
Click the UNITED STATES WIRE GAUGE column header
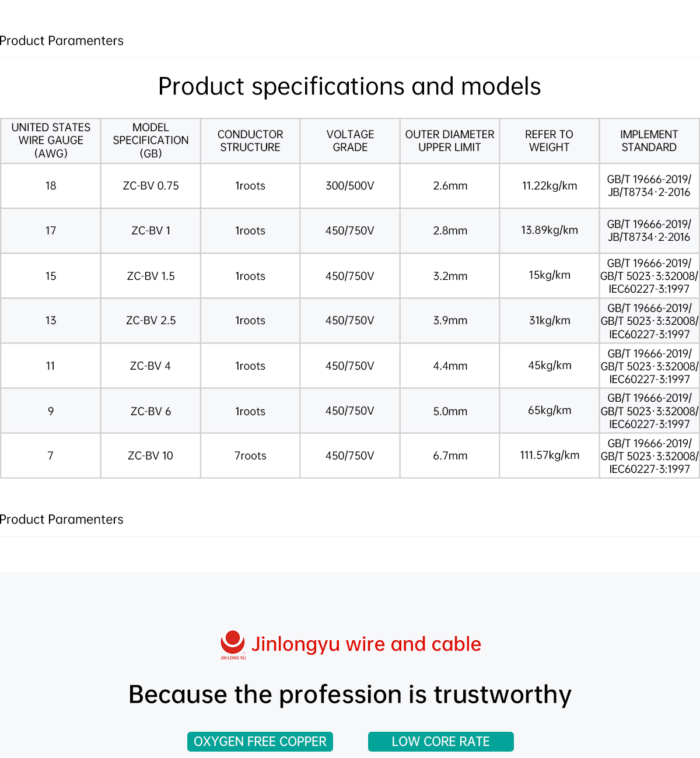tap(51, 141)
